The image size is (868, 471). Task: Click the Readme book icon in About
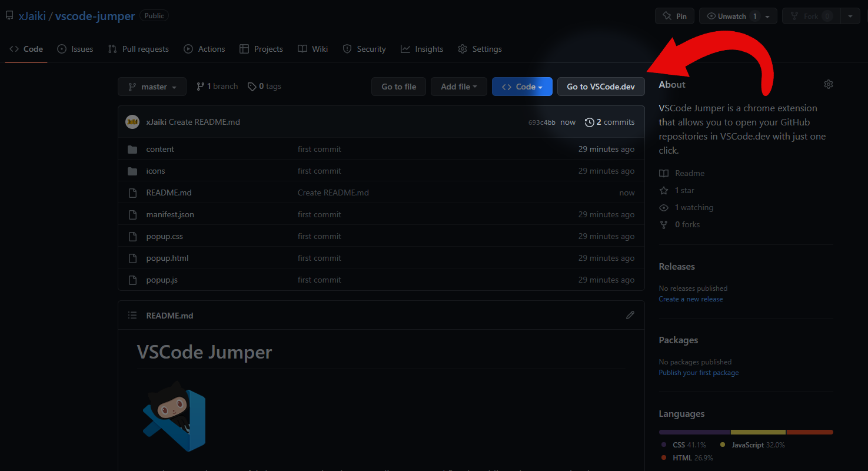point(664,174)
